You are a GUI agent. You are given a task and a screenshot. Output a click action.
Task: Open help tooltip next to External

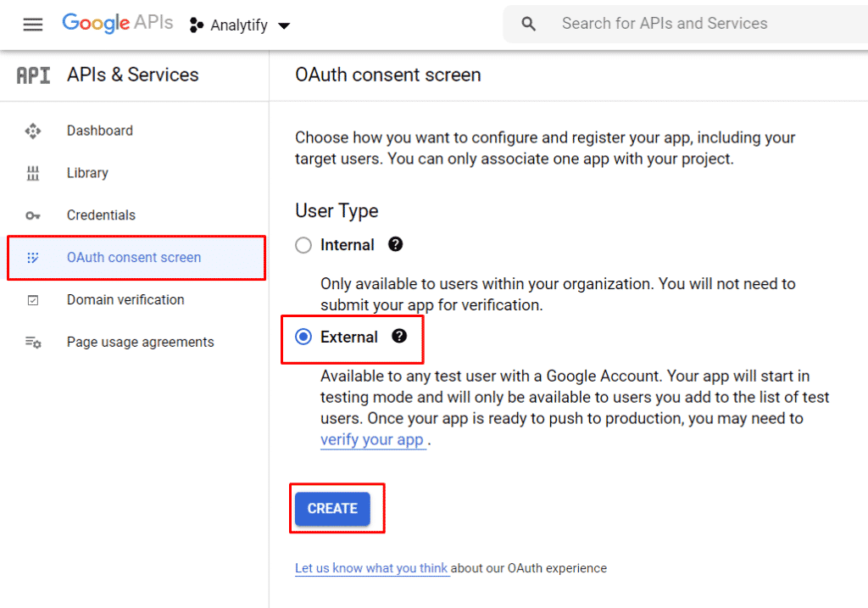click(399, 336)
